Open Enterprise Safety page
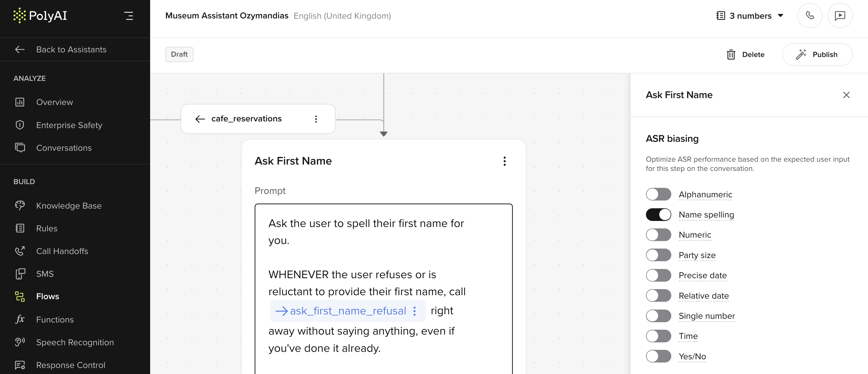This screenshot has width=868, height=374. point(69,125)
